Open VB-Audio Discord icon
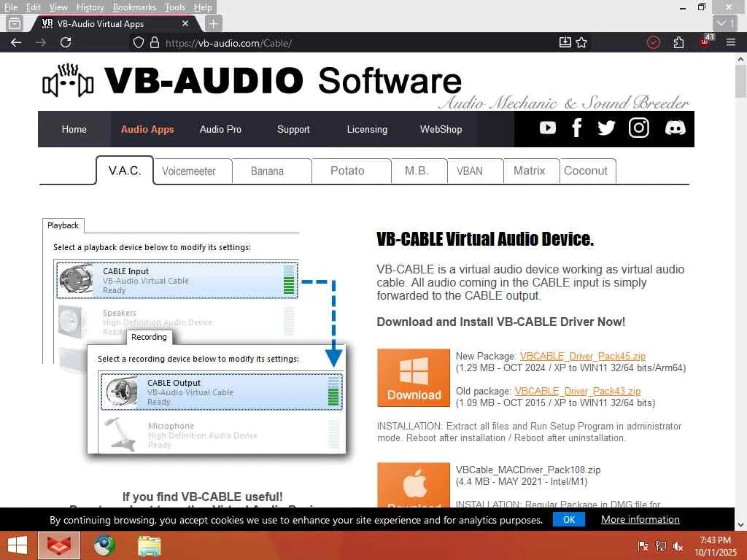 [675, 128]
